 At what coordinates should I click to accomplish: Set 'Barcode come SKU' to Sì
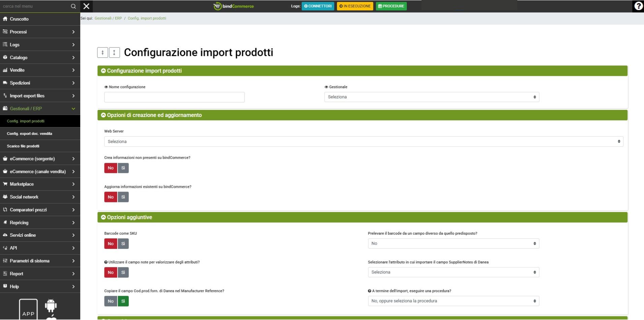coord(123,244)
